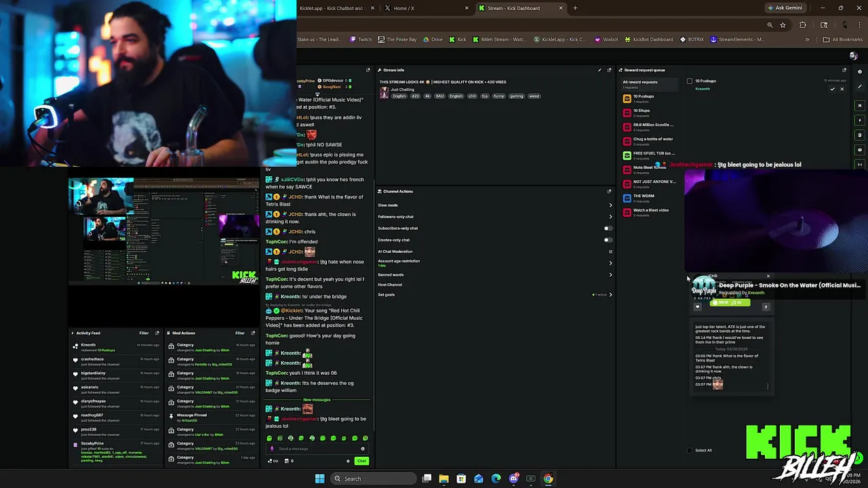Show more bookmarks chevron
The height and width of the screenshot is (488, 868).
807,39
